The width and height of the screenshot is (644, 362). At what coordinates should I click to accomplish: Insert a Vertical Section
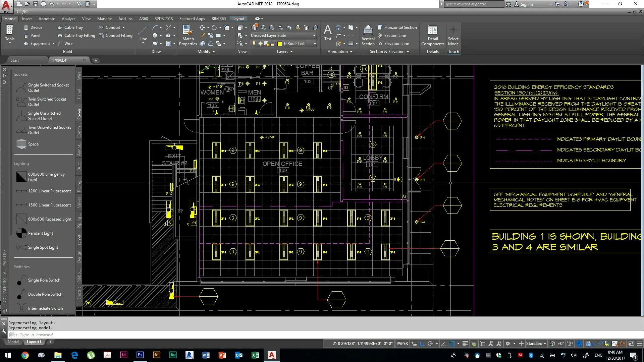coord(368,35)
